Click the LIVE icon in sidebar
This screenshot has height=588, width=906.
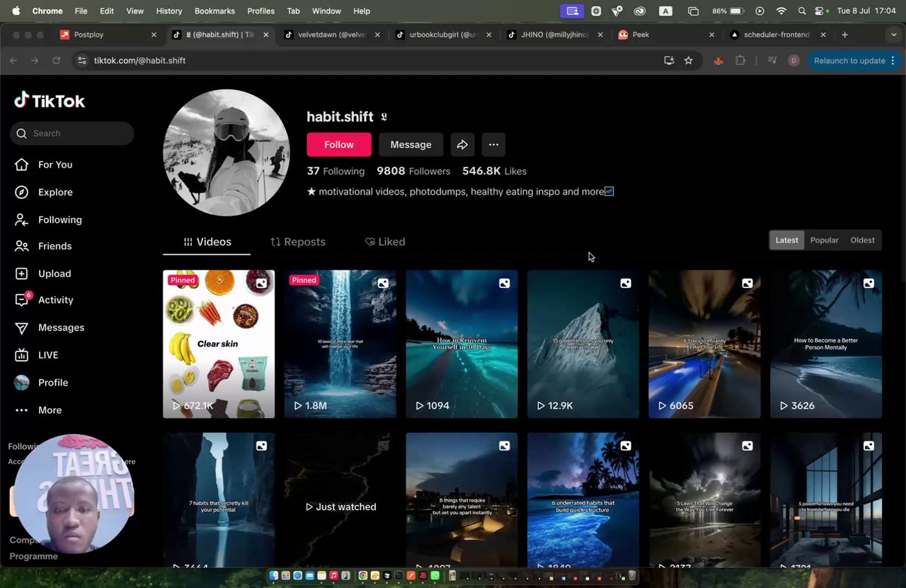click(22, 355)
